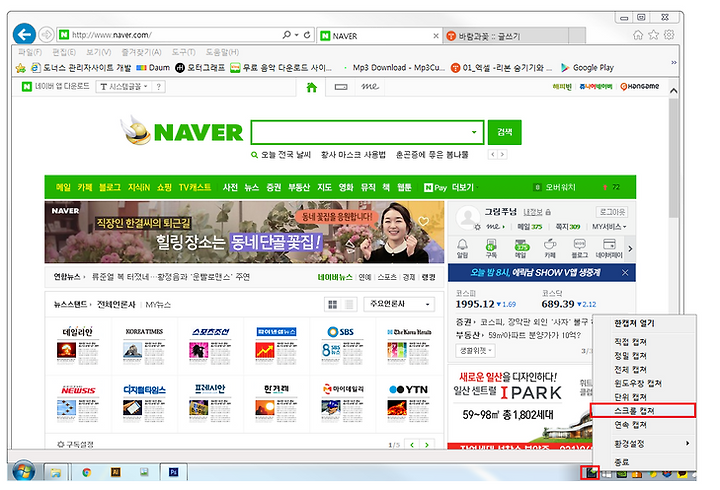Open the browser tools gear icon
Viewport: 720px width, 490px height.
click(x=669, y=35)
